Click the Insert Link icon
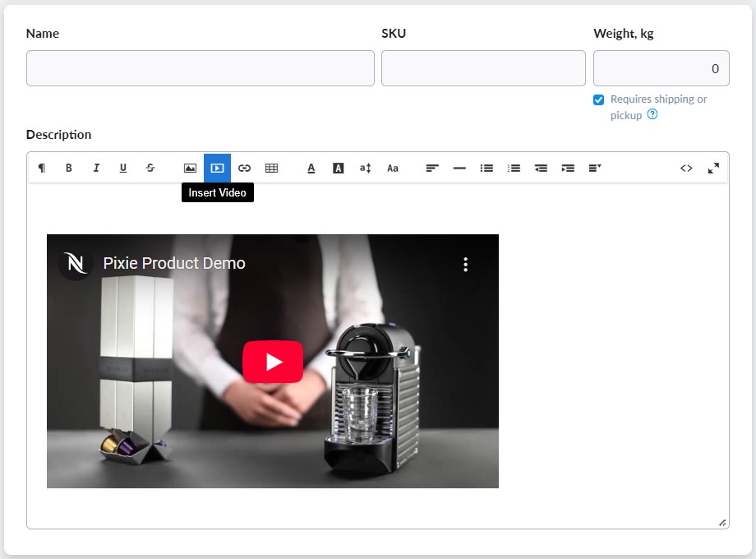The height and width of the screenshot is (559, 756). [244, 168]
